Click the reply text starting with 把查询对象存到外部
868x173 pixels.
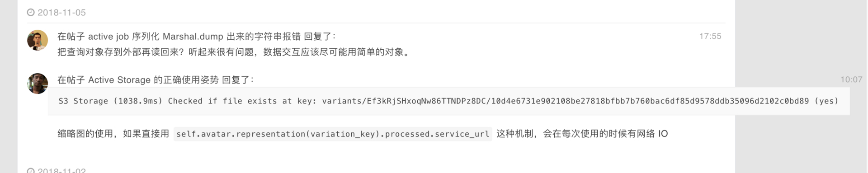pos(234,52)
